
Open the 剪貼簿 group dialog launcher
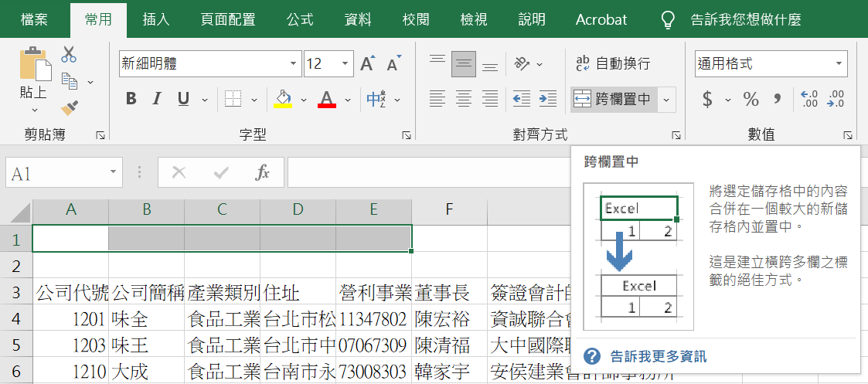click(x=100, y=135)
